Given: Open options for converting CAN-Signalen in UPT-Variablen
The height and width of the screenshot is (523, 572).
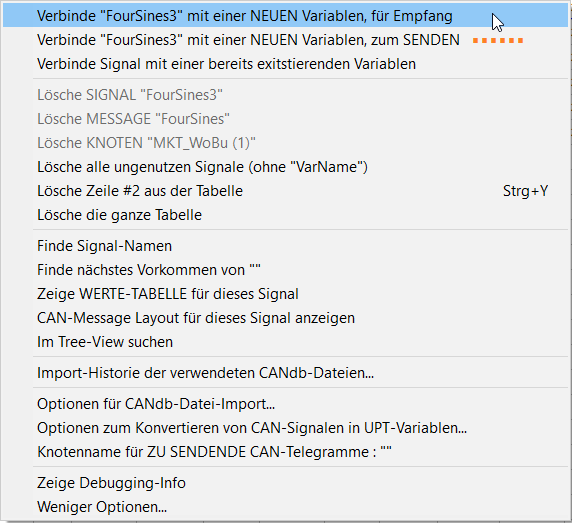Looking at the screenshot, I should tap(286, 428).
